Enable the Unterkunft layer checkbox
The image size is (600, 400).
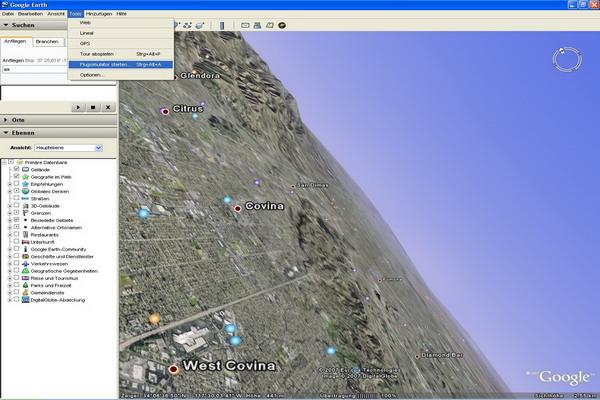pyautogui.click(x=16, y=242)
